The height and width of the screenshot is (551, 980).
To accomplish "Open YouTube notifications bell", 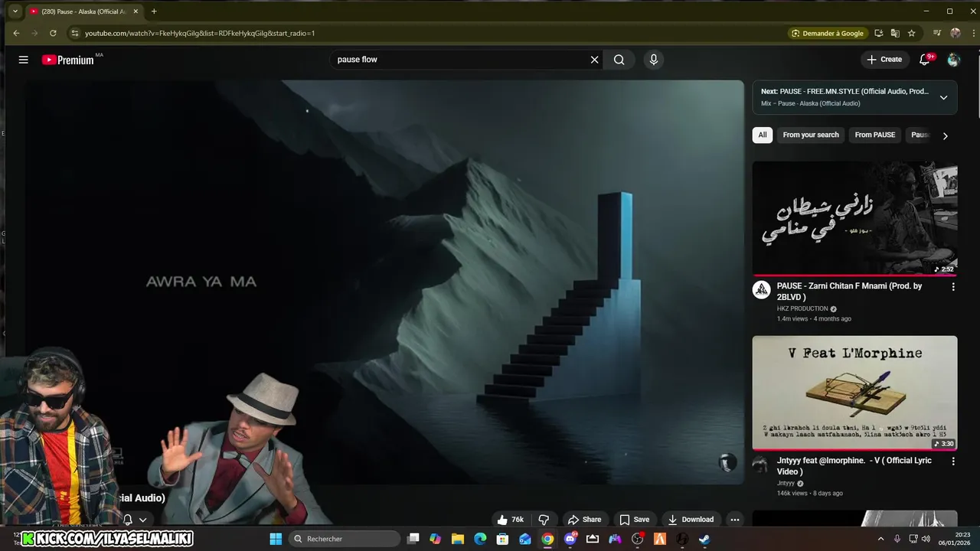I will [925, 60].
